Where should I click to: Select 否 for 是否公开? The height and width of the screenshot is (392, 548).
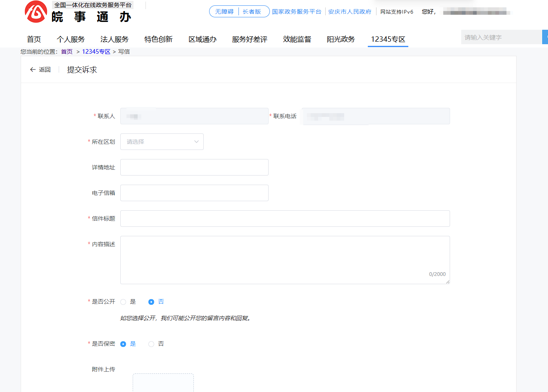(x=151, y=302)
